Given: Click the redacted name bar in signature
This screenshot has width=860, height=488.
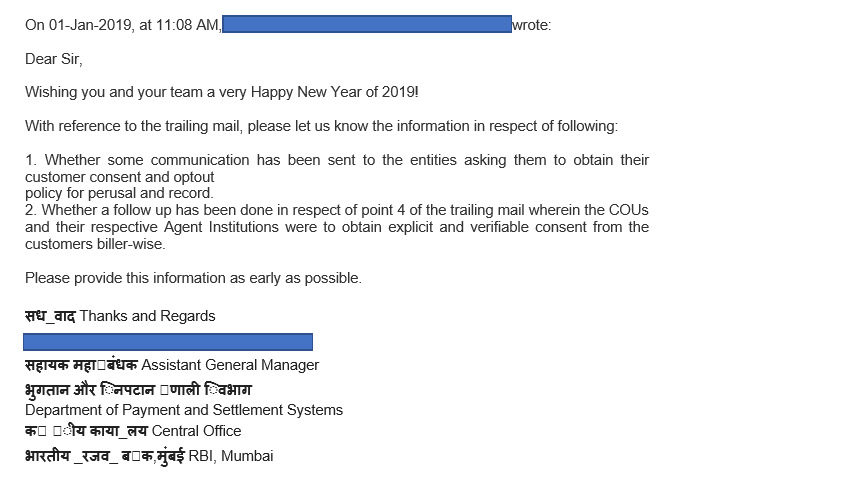Looking at the screenshot, I should (x=169, y=341).
